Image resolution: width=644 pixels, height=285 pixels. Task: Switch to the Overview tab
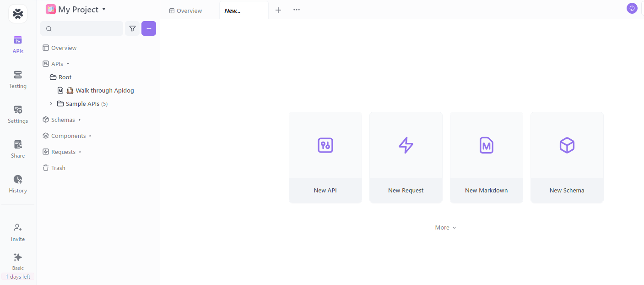[x=186, y=11]
